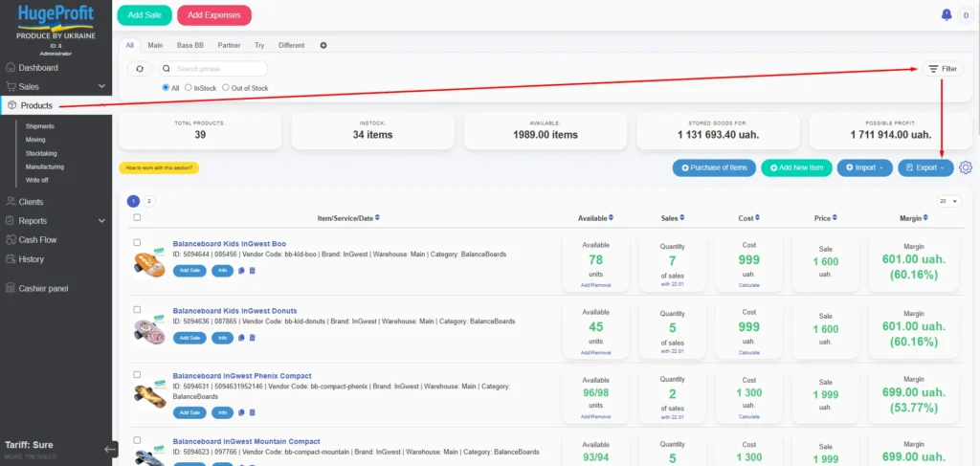Sort by Margin column arrows
Image resolution: width=980 pixels, height=466 pixels.
(925, 218)
